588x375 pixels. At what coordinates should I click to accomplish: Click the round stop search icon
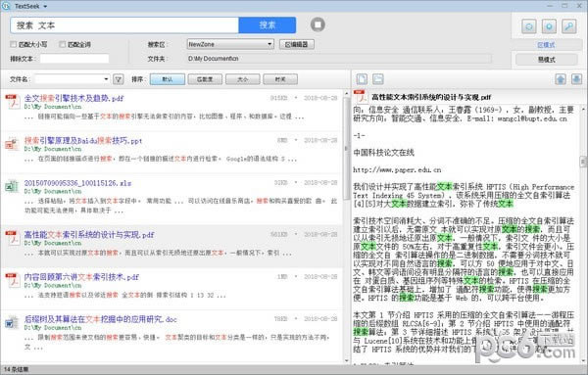click(x=318, y=24)
